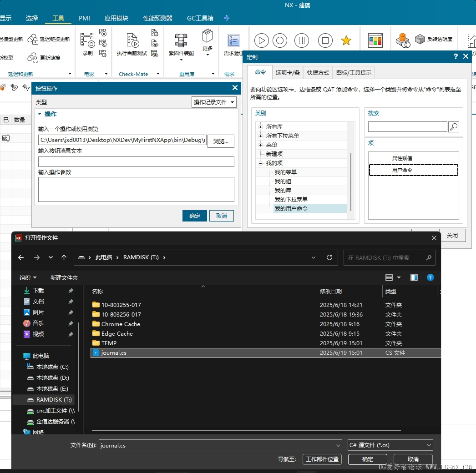Open the view mode dropdown arrow
Screen dimensions: 476x473
[399, 277]
